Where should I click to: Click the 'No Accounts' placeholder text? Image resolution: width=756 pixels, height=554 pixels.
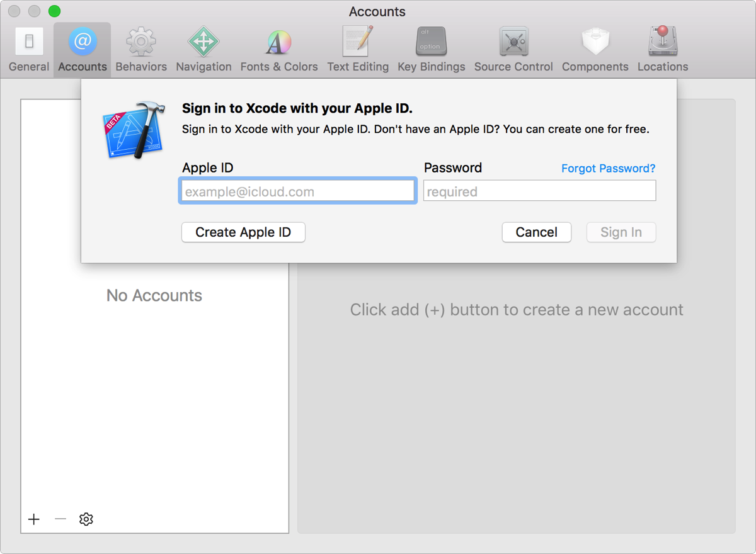[x=154, y=295]
